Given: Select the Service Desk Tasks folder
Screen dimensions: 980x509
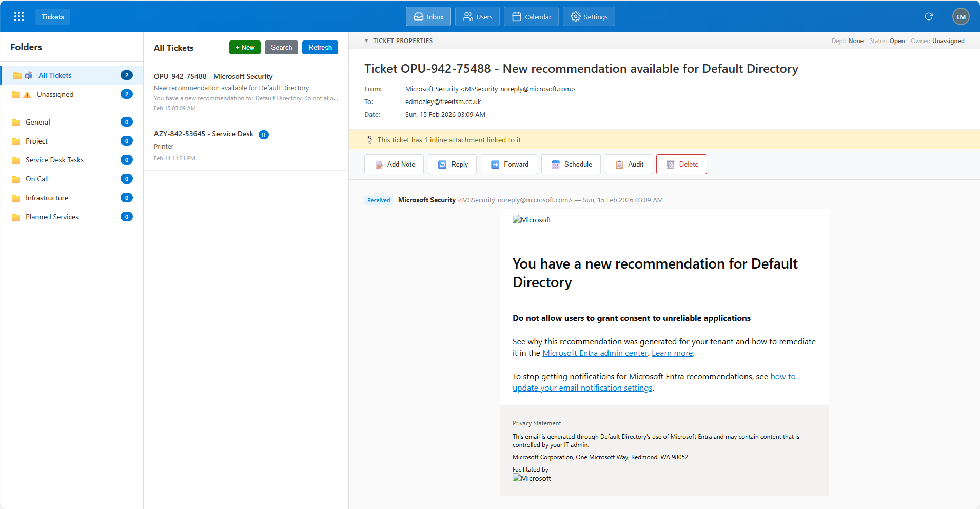Looking at the screenshot, I should coord(72,160).
